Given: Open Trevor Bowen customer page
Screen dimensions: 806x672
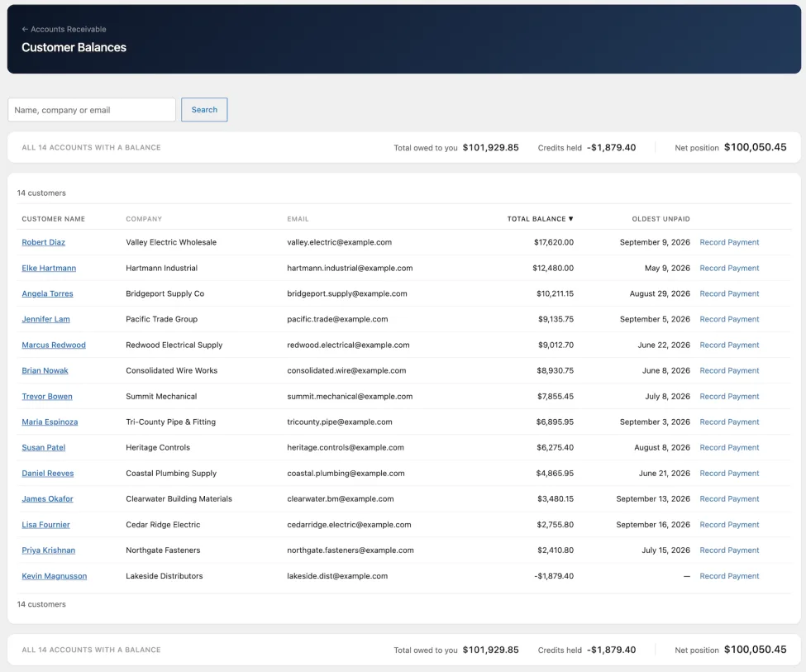Looking at the screenshot, I should point(47,397).
